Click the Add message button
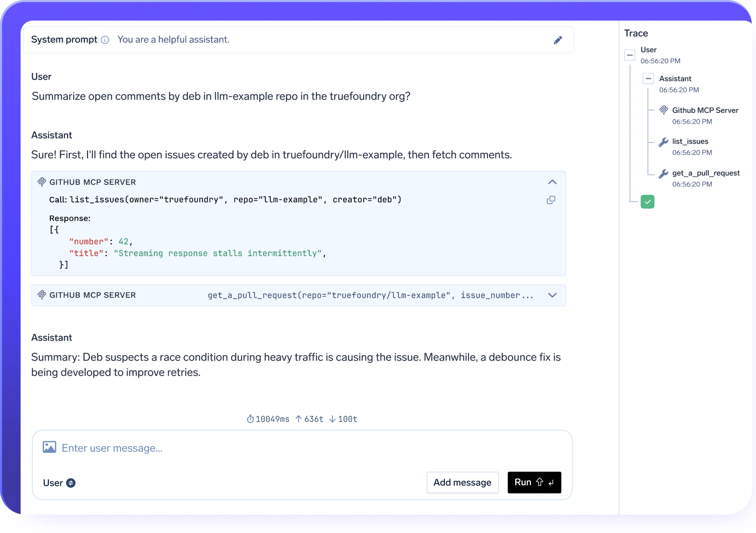 [462, 482]
